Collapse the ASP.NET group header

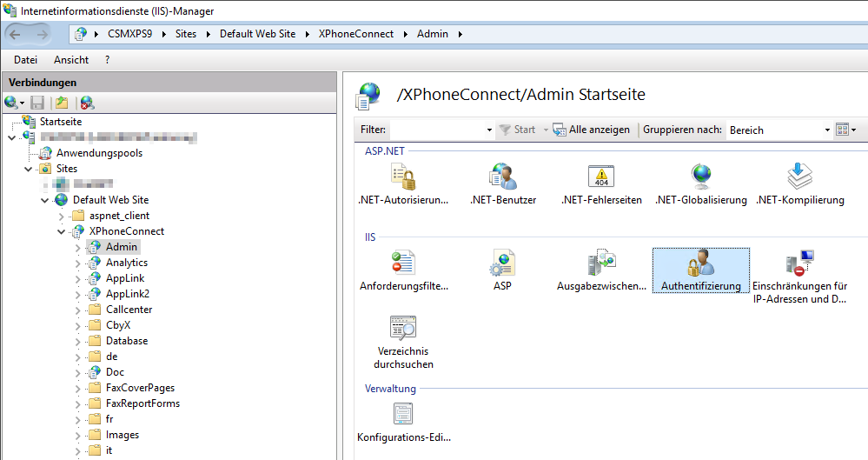tap(384, 150)
